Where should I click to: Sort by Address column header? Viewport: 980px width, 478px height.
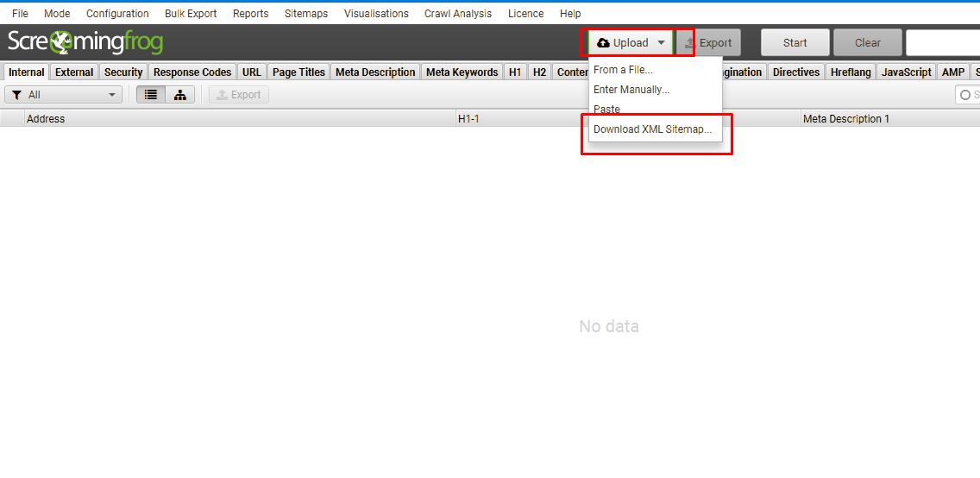[240, 118]
